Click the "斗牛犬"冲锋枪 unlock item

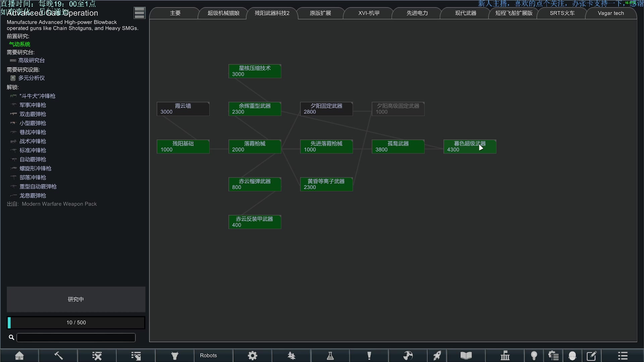click(33, 96)
